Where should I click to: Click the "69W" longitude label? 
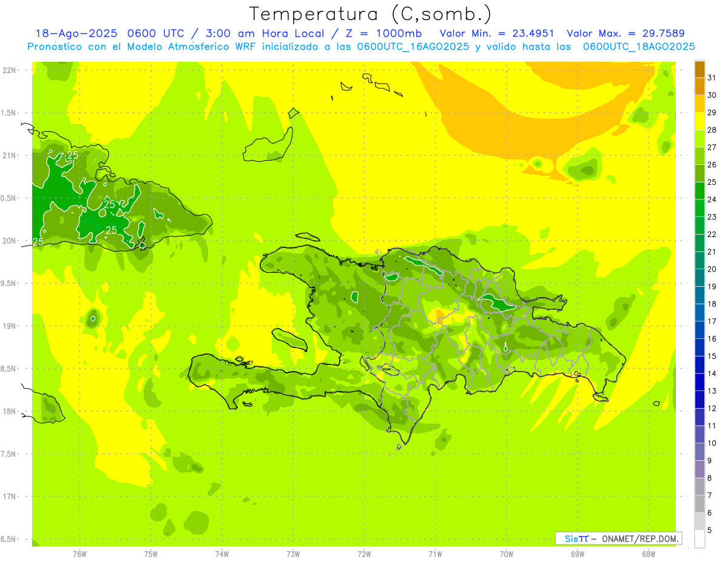point(578,555)
